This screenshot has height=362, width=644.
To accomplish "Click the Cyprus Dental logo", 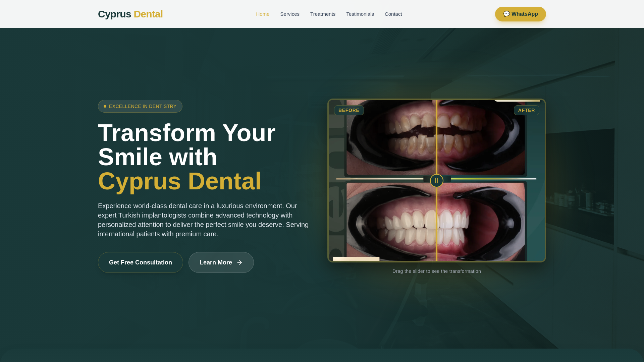I will [130, 14].
